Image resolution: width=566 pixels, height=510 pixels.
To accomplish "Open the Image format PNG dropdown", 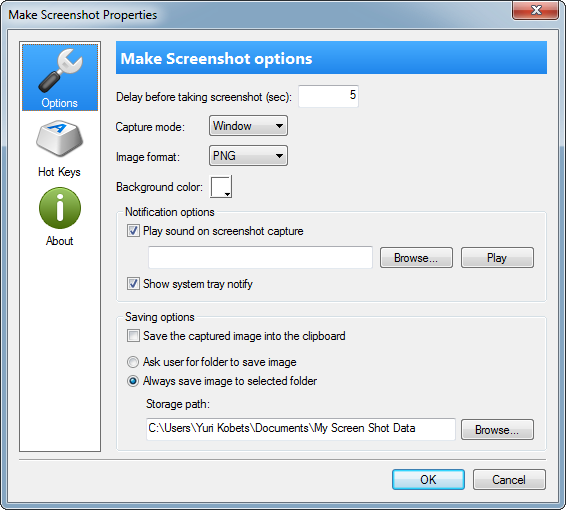I will click(248, 156).
